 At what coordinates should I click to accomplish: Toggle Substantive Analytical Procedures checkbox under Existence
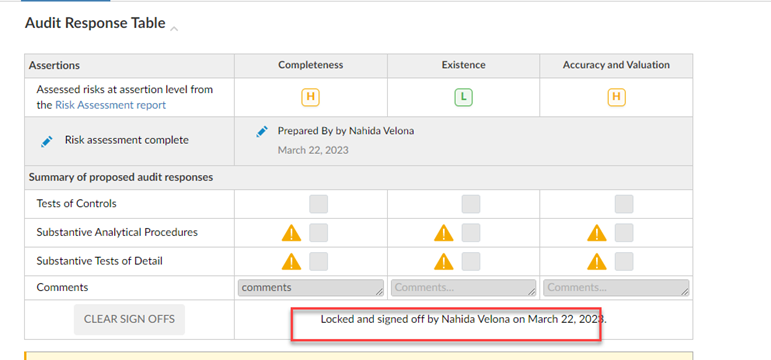(471, 233)
